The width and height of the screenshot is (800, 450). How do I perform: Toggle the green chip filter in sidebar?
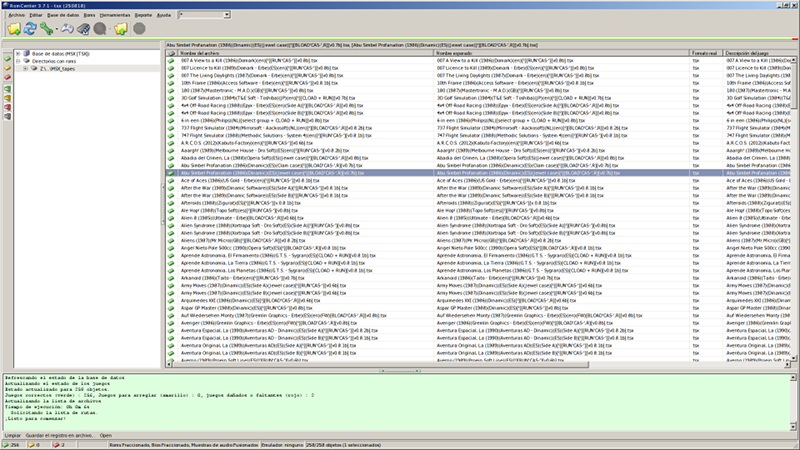(7, 59)
